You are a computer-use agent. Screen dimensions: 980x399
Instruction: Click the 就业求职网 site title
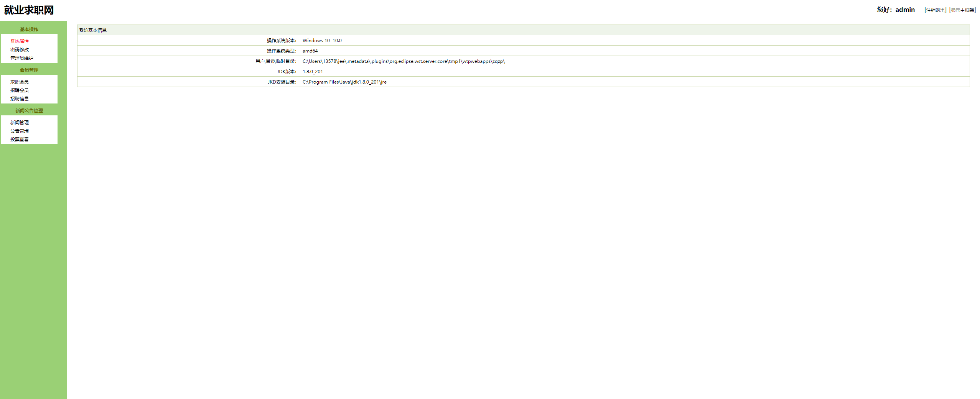pyautogui.click(x=29, y=10)
